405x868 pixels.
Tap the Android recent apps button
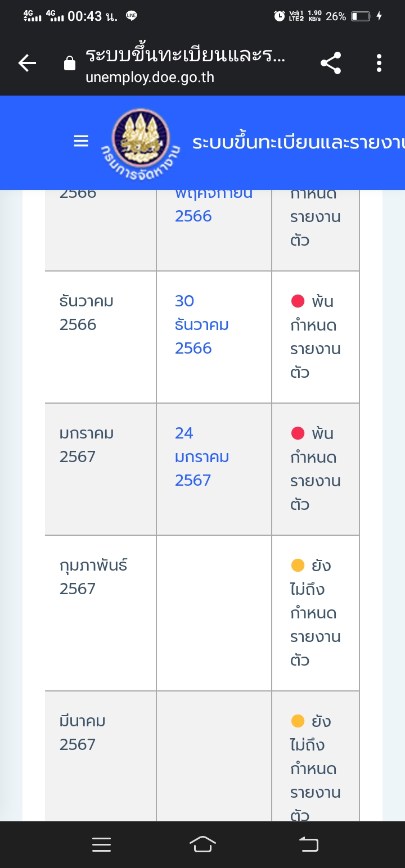pyautogui.click(x=101, y=844)
